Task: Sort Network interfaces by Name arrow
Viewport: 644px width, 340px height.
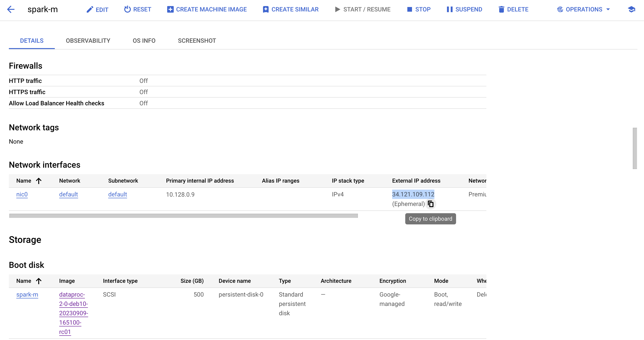Action: (x=38, y=181)
